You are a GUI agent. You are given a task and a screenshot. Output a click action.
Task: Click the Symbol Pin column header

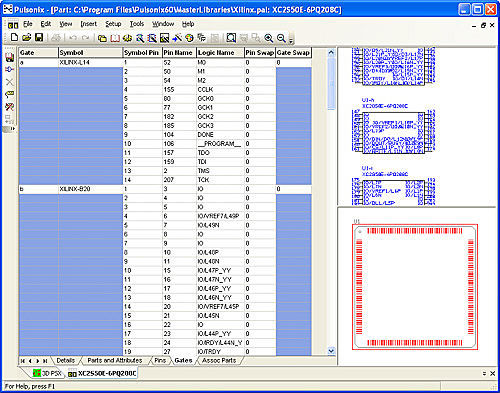(142, 53)
